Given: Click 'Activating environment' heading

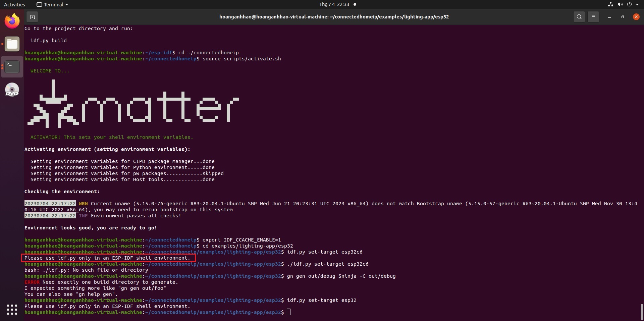Looking at the screenshot, I should [107, 149].
